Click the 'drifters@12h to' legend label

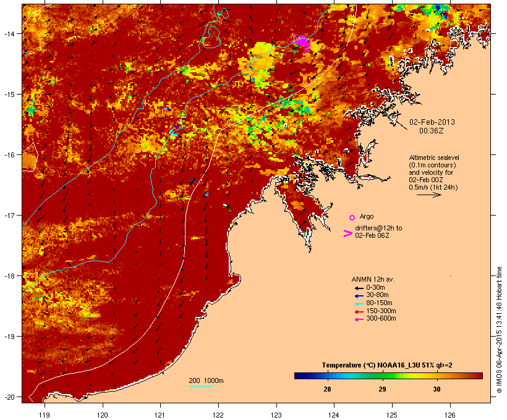coord(378,228)
